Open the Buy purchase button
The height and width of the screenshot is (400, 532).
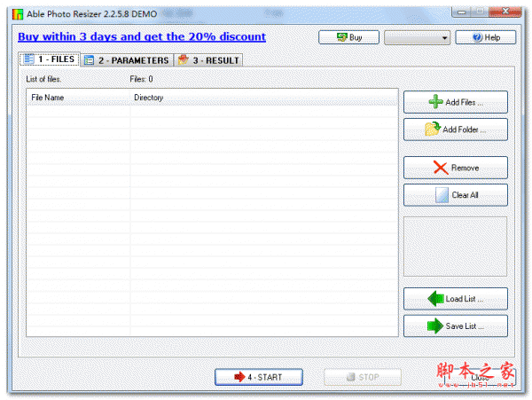348,37
